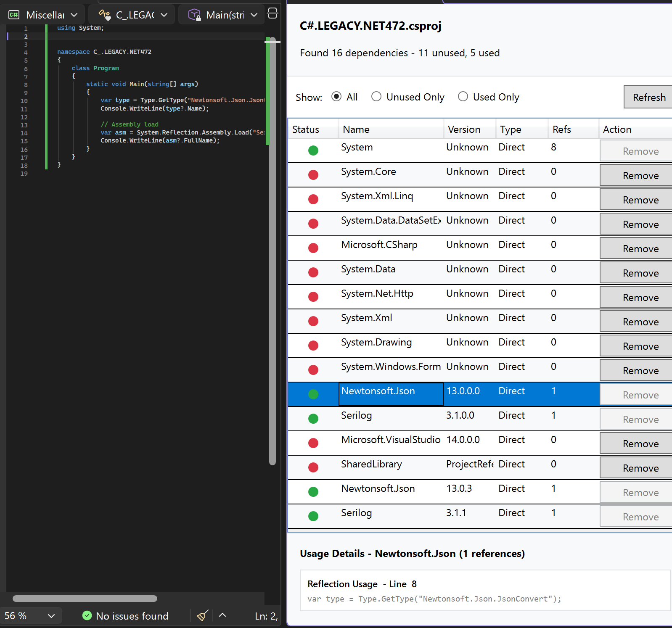The image size is (672, 628).
Task: Click the editor's horizontal scrollbar thumb
Action: click(85, 599)
